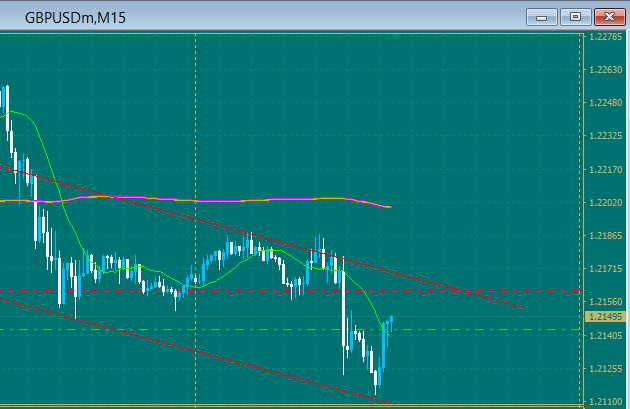Click the 1.21255 price axis label
630x409 pixels.
605,368
